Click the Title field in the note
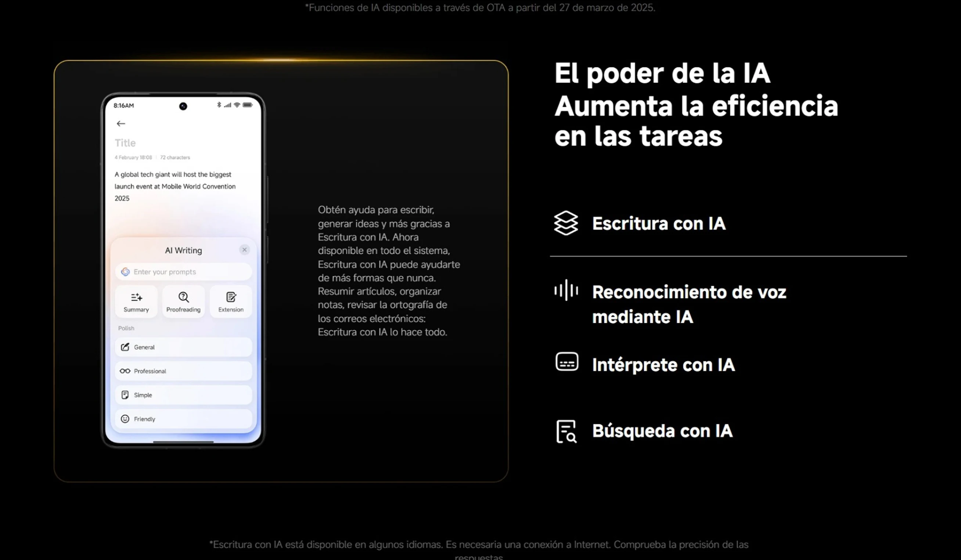The image size is (961, 560). pos(126,143)
